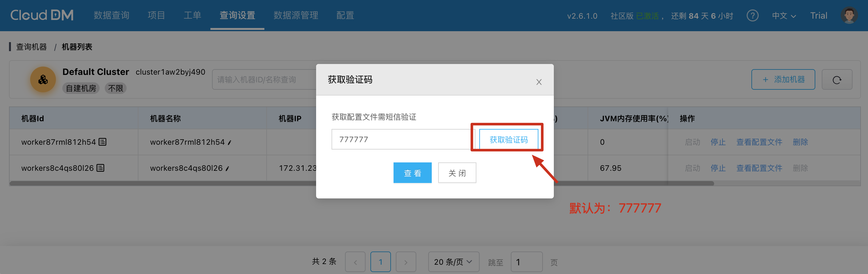Go to next page arrow

pyautogui.click(x=406, y=261)
